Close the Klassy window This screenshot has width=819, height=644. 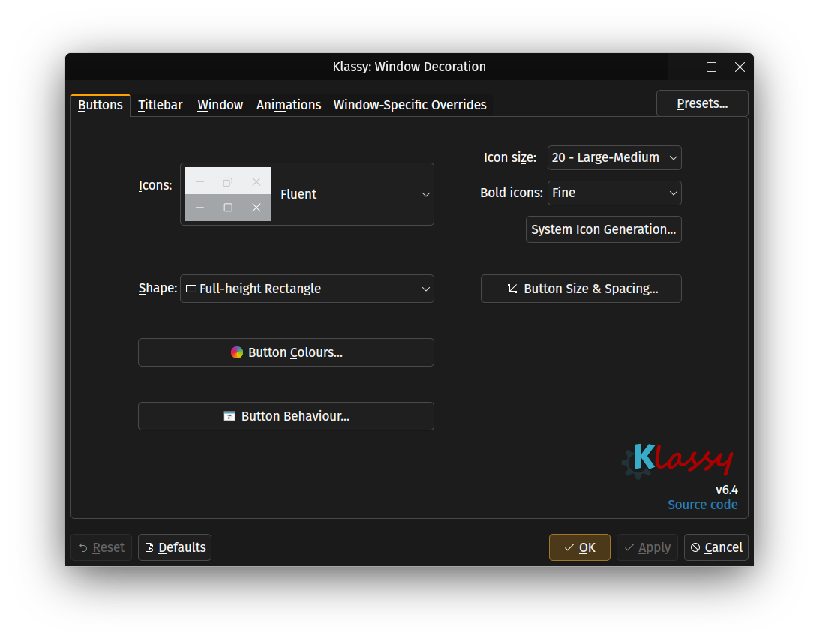coord(739,67)
